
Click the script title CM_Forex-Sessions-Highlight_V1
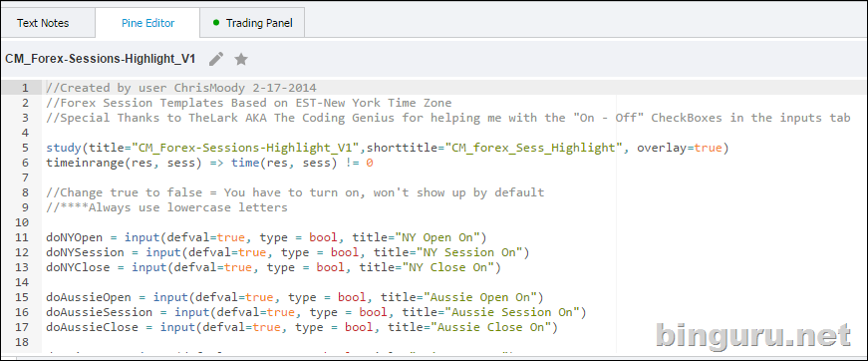click(101, 59)
